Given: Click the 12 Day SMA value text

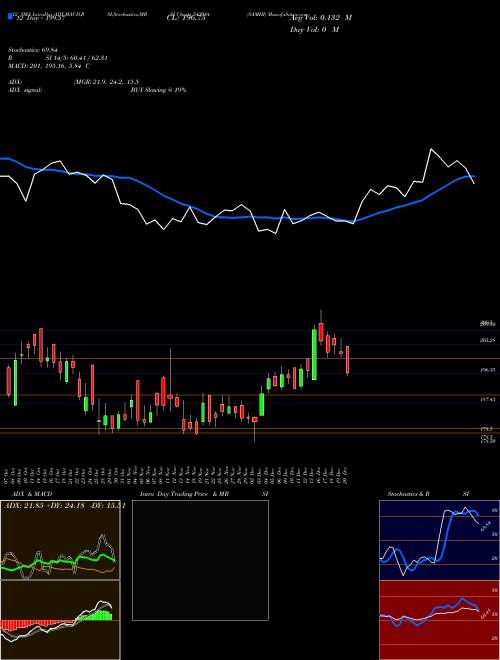Looking at the screenshot, I should click(40, 18).
